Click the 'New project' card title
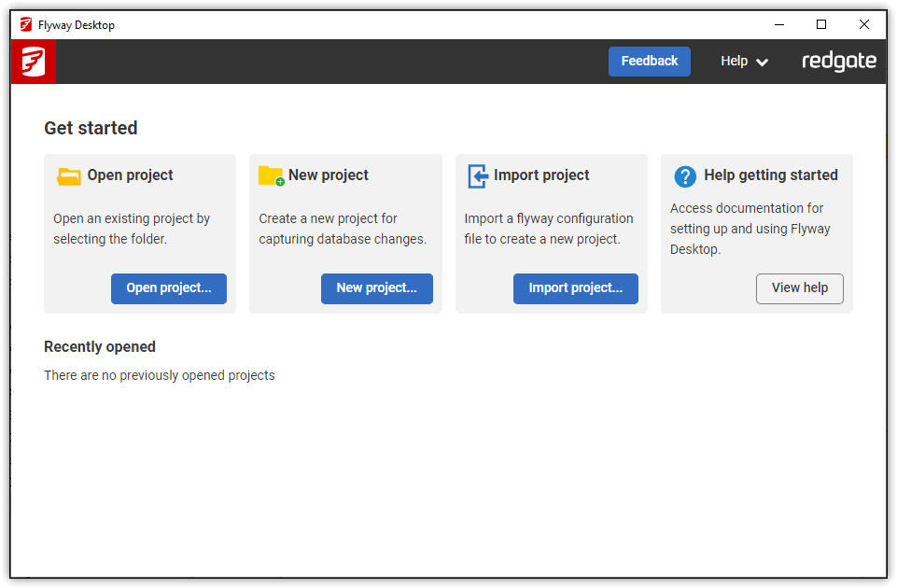897x588 pixels. click(x=329, y=175)
